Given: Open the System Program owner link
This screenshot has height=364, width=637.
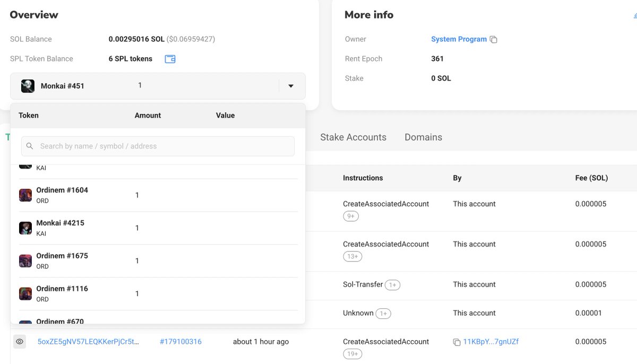Looking at the screenshot, I should [x=459, y=39].
